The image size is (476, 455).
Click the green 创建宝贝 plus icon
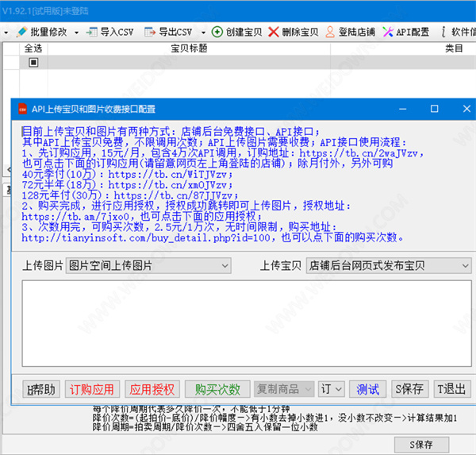(217, 33)
